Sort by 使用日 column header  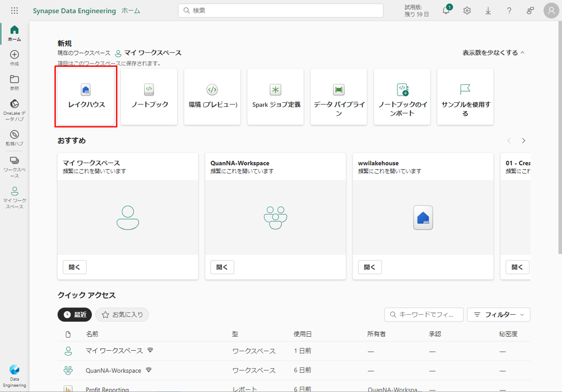pos(302,334)
